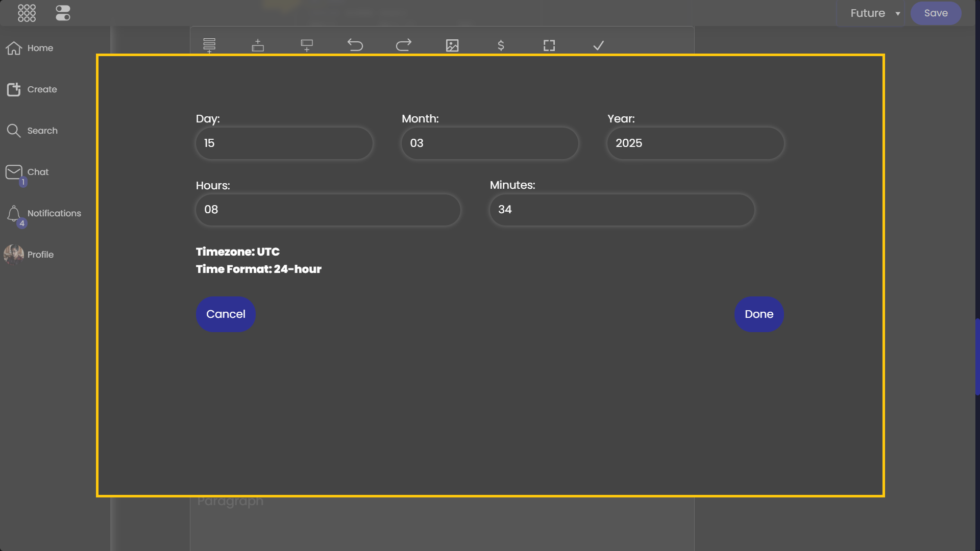The image size is (980, 551).
Task: Click the page scrollbar thumb
Action: [977, 357]
